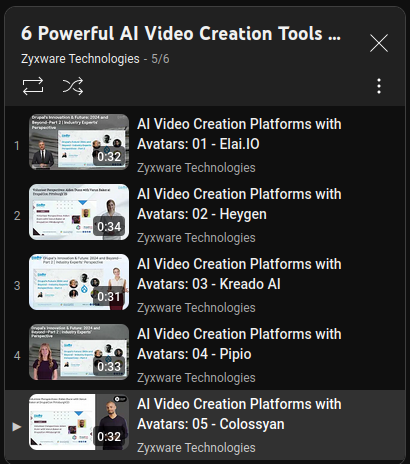Screen dimensions: 410x464
Task: Play the 02 - Heygen video thumbnail
Action: pyautogui.click(x=79, y=212)
